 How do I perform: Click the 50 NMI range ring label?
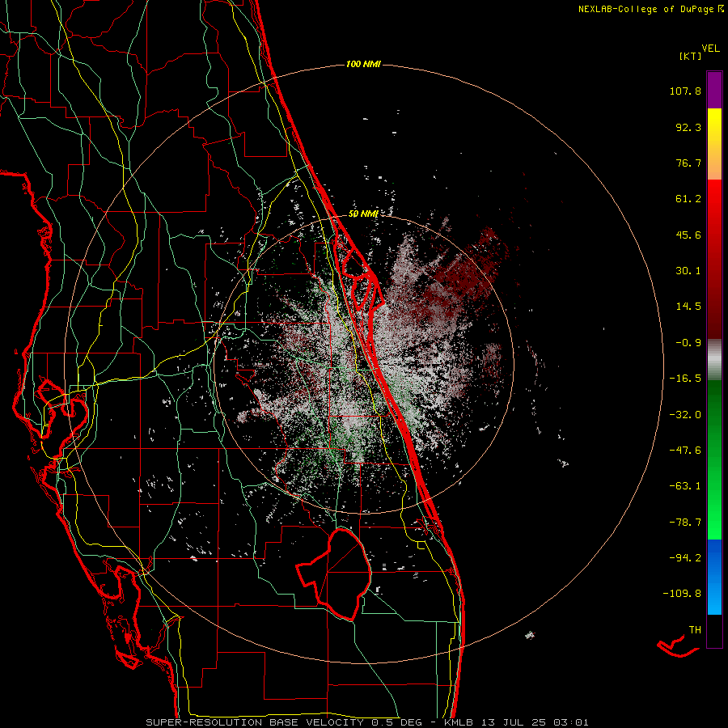tap(363, 214)
